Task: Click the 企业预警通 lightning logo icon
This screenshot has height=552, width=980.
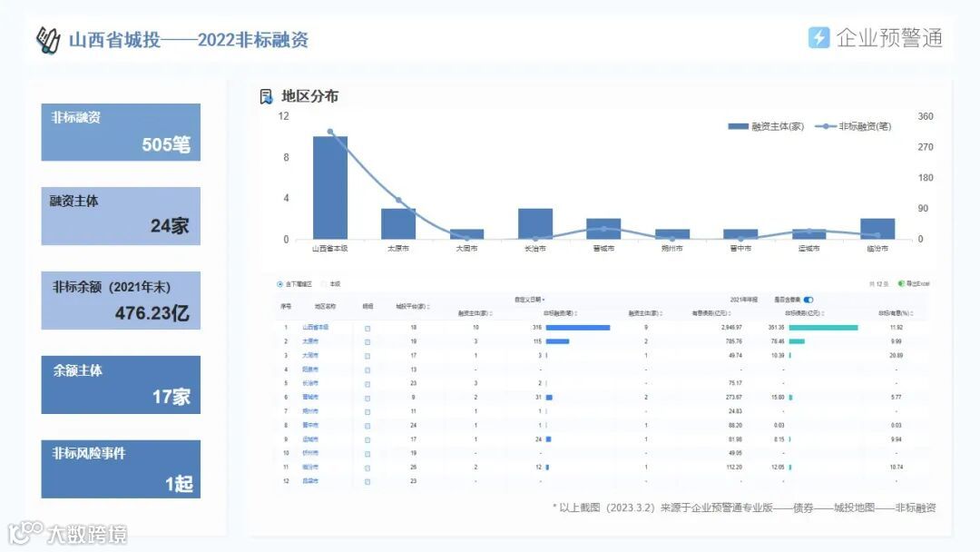Action: click(818, 37)
